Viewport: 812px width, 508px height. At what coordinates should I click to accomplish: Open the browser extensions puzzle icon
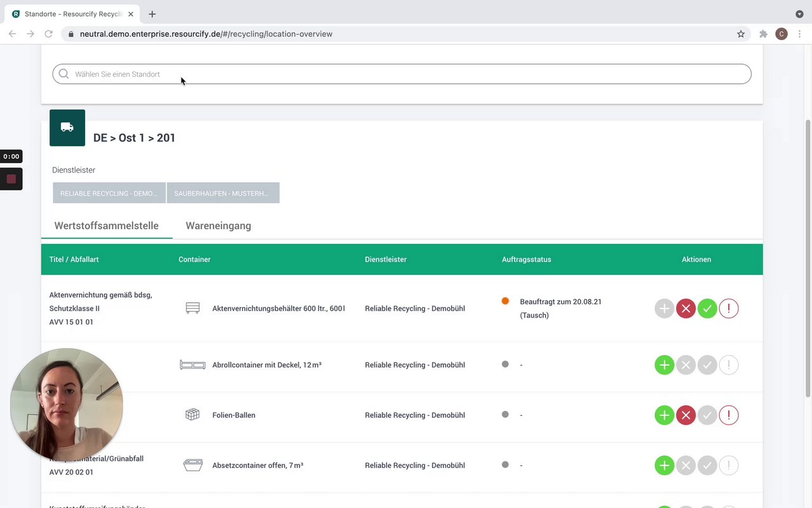[x=763, y=34]
